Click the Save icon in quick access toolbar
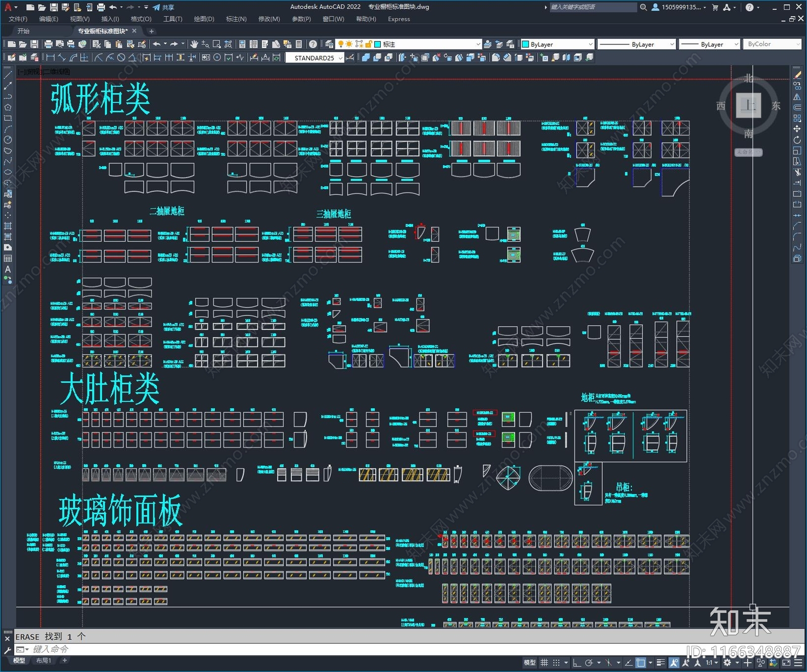The image size is (807, 672). 53,7
